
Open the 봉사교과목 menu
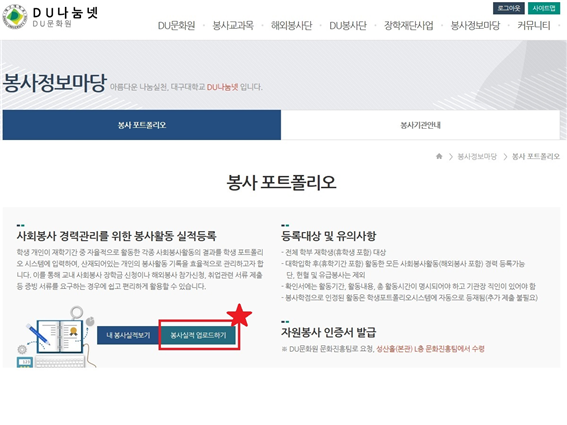pos(233,25)
